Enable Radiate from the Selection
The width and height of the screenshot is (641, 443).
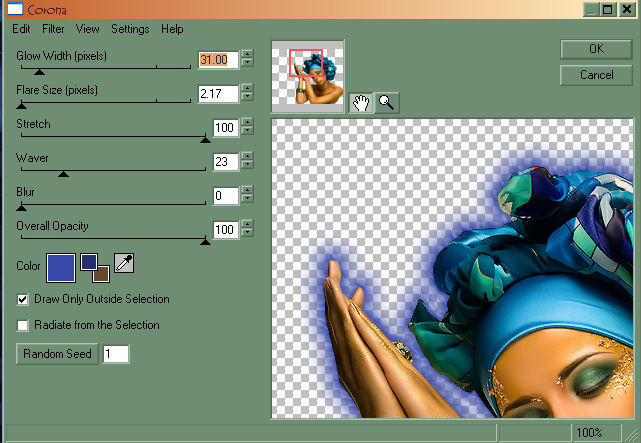point(22,325)
